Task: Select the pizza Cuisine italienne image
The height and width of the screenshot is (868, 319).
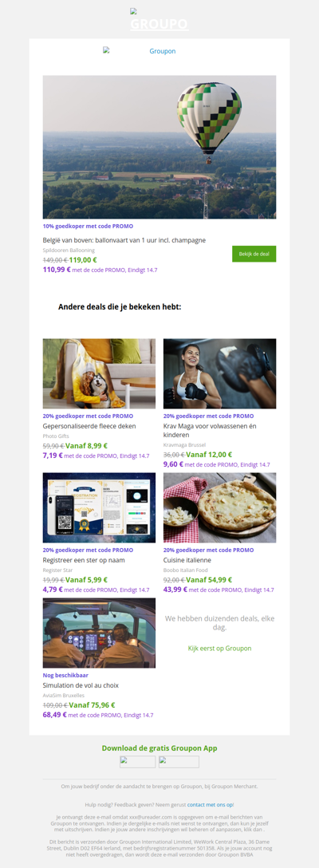Action: coord(220,507)
